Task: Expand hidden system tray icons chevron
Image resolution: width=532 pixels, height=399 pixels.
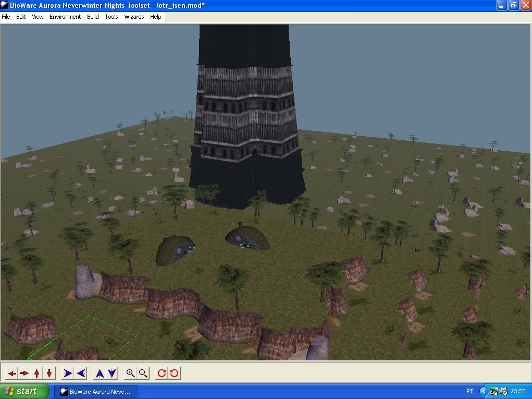Action: click(x=484, y=391)
